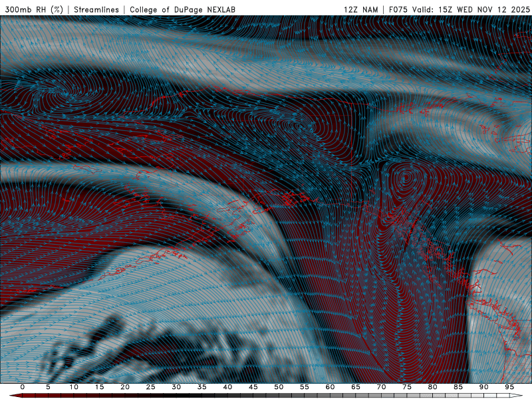Click the '300mb RH (%)' title text
Image resolution: width=532 pixels, height=399 pixels.
click(34, 9)
